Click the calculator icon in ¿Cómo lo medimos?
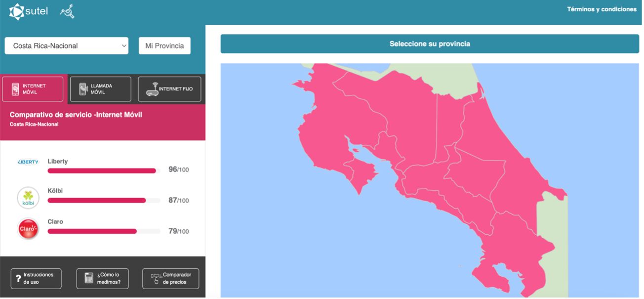Screen dimensions: 644x299 [89, 278]
